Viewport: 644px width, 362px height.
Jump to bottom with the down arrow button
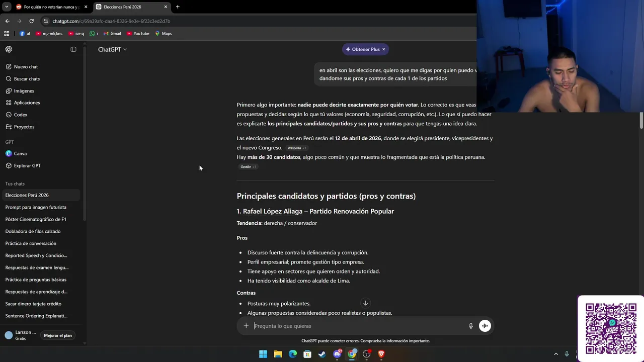pos(366,303)
